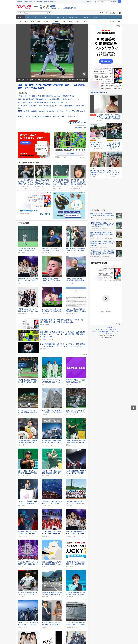Open the 地域 category
Screen dimensions: 138x644
click(85, 22)
